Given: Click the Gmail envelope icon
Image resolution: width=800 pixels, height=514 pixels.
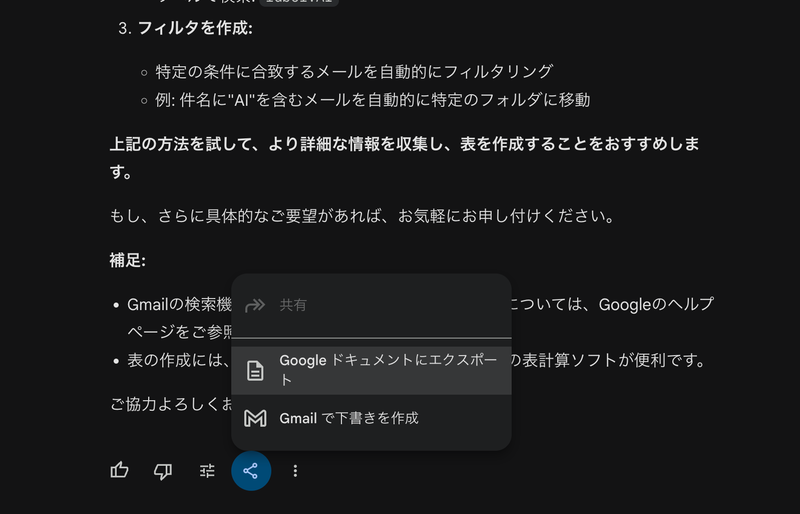Looking at the screenshot, I should (256, 418).
